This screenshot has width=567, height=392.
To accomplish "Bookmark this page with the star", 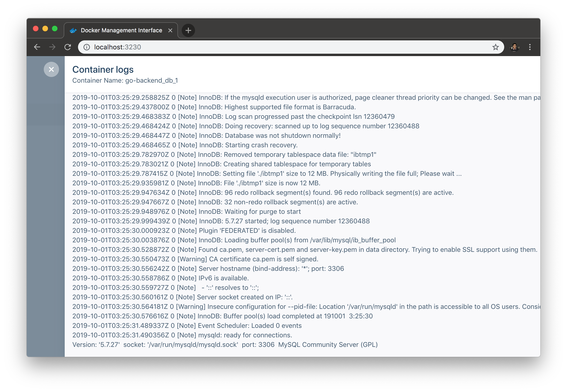I will [495, 47].
